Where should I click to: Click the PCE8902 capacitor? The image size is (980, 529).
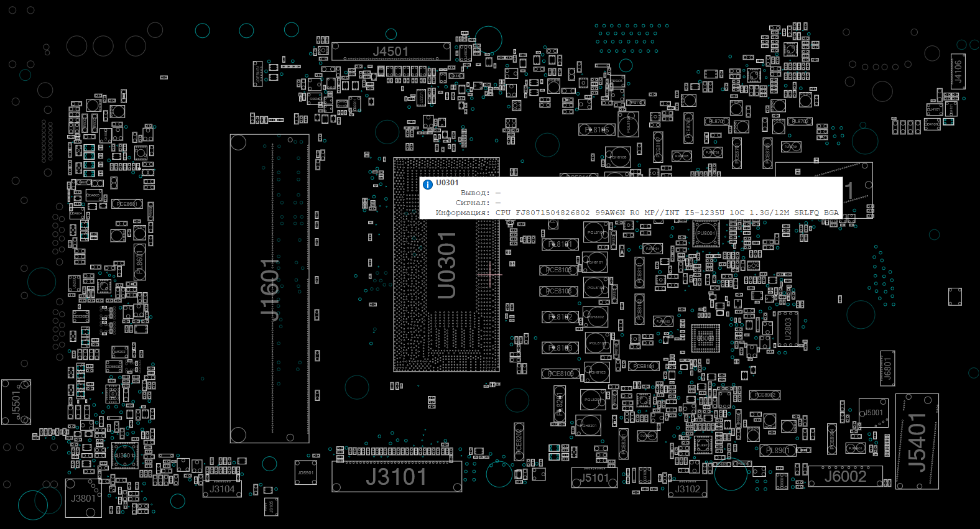(x=764, y=395)
